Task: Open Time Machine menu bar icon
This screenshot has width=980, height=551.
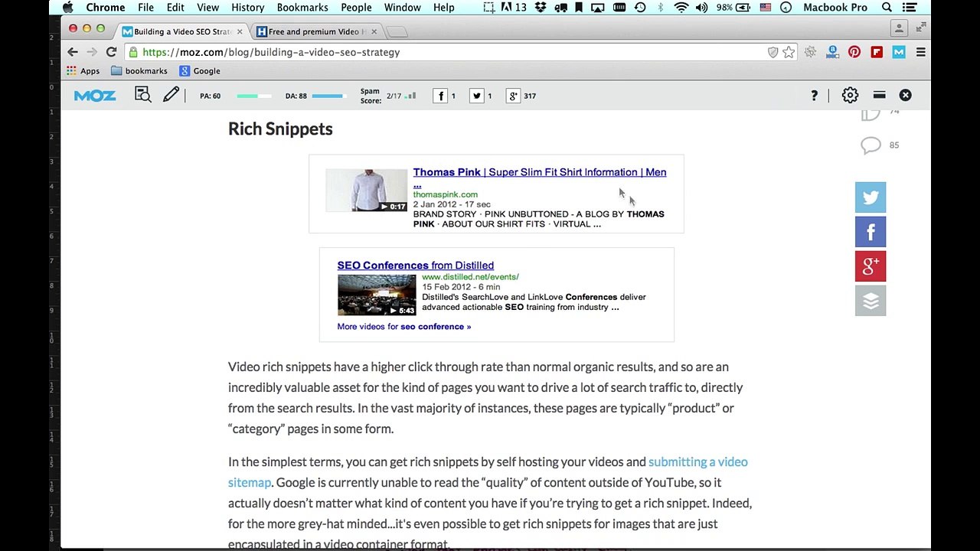Action: [640, 8]
